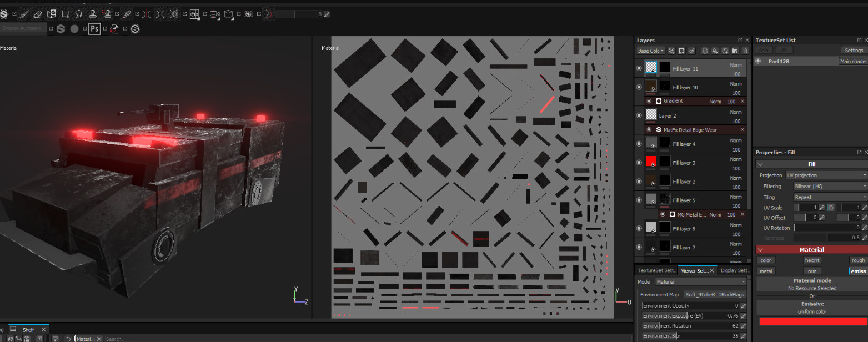Remove the Gradient effect with X

tap(742, 102)
